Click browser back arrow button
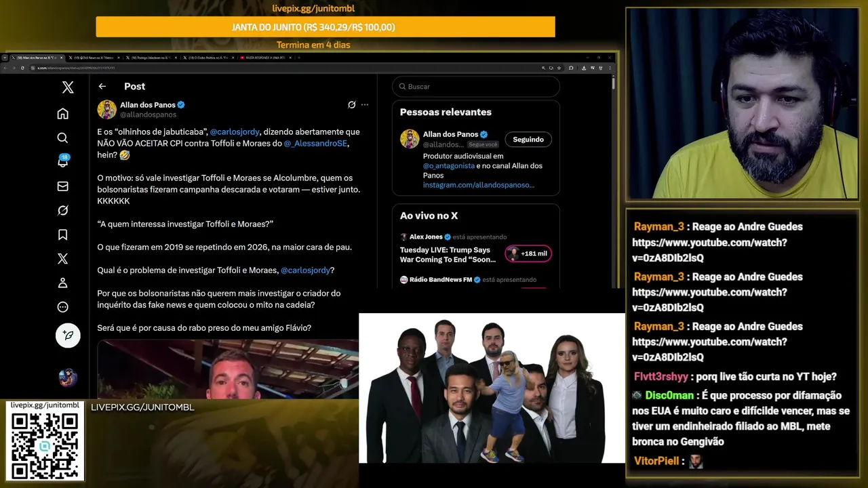Image resolution: width=868 pixels, height=488 pixels. 5,68
